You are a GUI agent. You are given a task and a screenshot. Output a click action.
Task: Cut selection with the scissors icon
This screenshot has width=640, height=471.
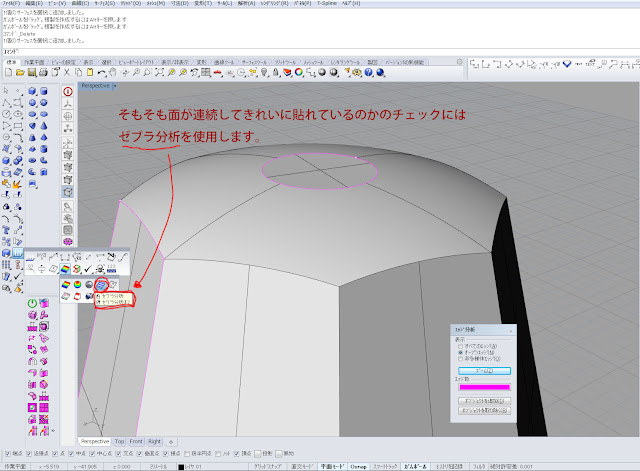click(x=67, y=73)
